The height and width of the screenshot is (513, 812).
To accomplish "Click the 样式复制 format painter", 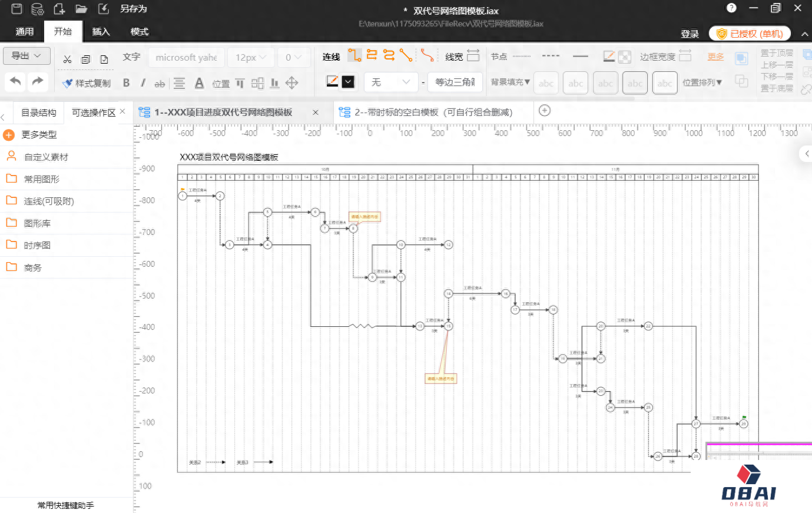I will pos(87,83).
